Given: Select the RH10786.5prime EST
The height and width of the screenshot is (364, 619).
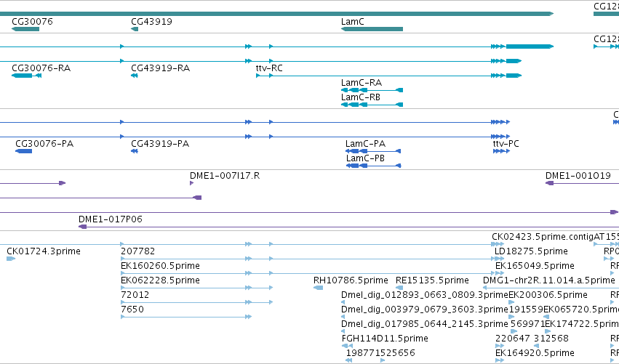Looking at the screenshot, I should 318,288.
